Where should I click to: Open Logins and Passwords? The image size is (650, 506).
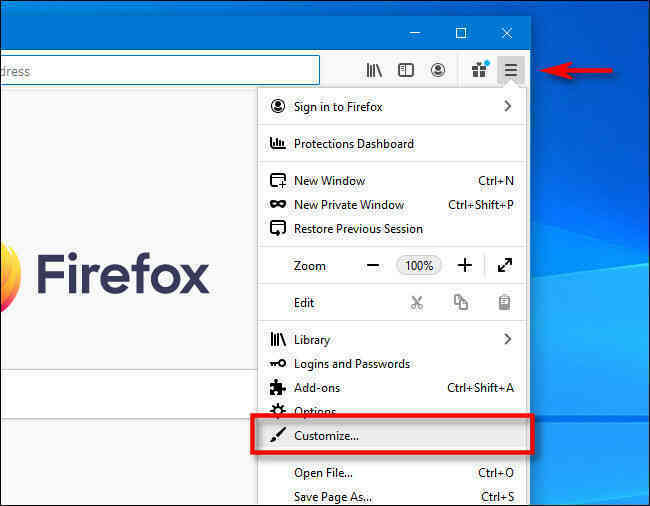point(392,363)
